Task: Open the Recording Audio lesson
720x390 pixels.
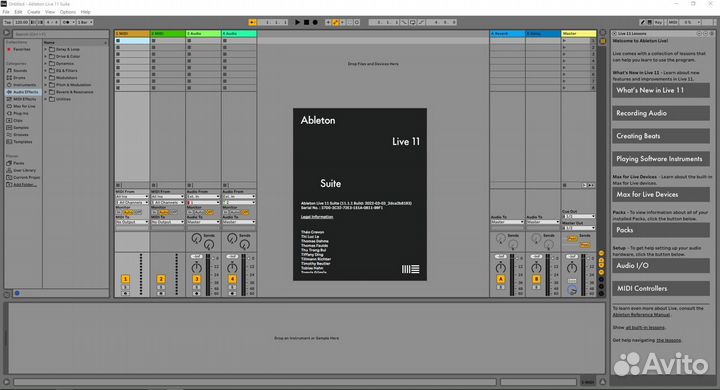Action: tap(661, 113)
